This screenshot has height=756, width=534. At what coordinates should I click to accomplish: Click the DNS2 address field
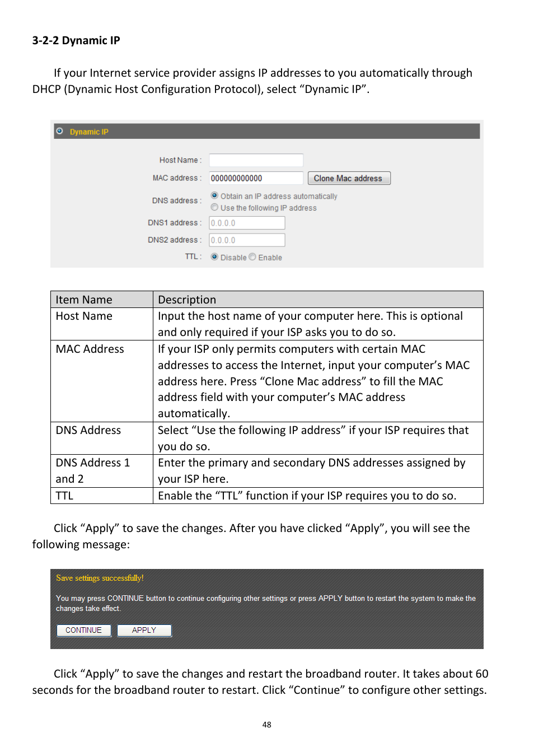pos(247,240)
